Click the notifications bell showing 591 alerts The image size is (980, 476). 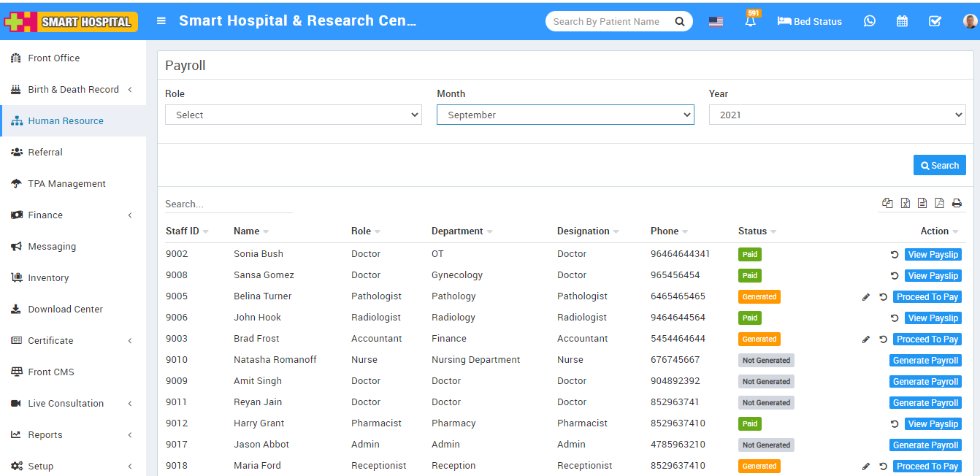coord(751,21)
